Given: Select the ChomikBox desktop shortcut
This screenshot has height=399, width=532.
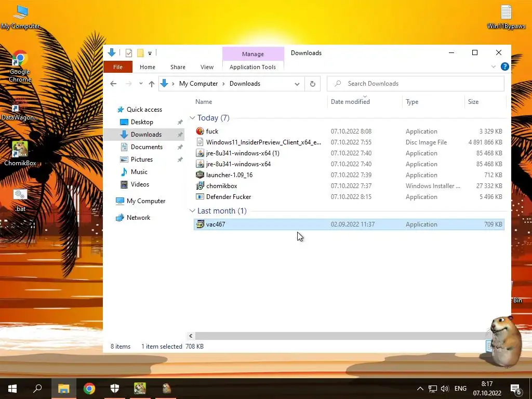Looking at the screenshot, I should pos(20,153).
